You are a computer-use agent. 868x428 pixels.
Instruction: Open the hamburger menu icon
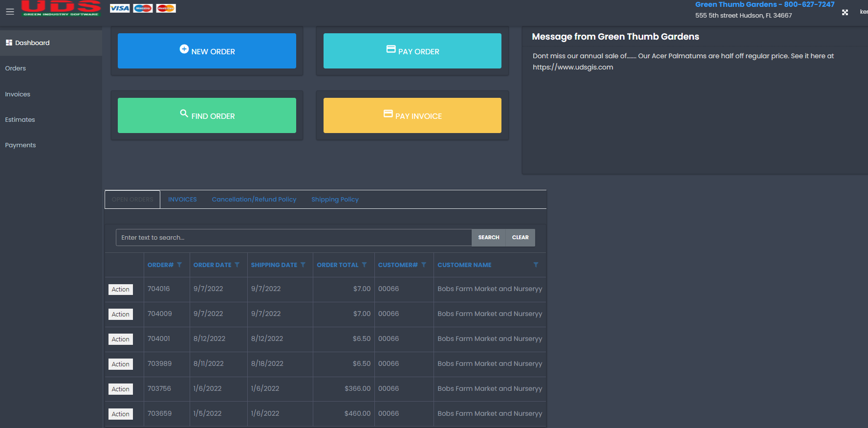10,12
